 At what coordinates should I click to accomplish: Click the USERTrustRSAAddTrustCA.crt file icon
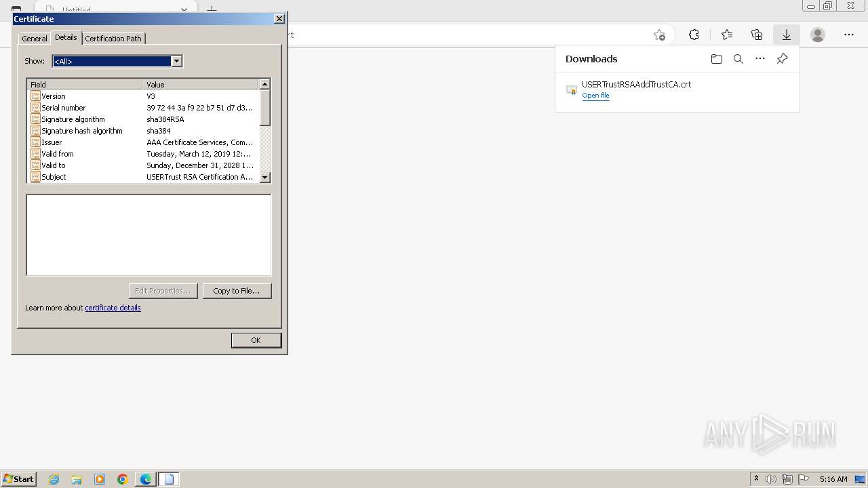pyautogui.click(x=572, y=89)
